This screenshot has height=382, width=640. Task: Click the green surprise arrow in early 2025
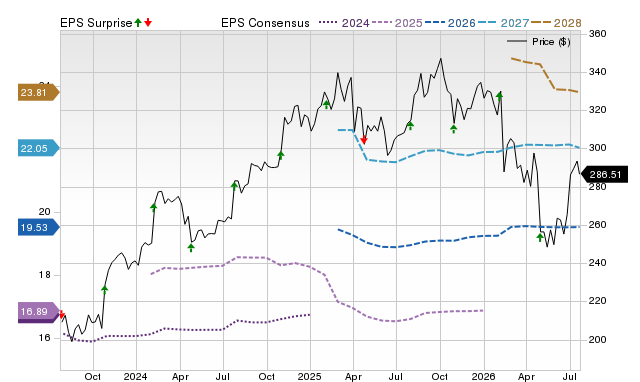[326, 104]
